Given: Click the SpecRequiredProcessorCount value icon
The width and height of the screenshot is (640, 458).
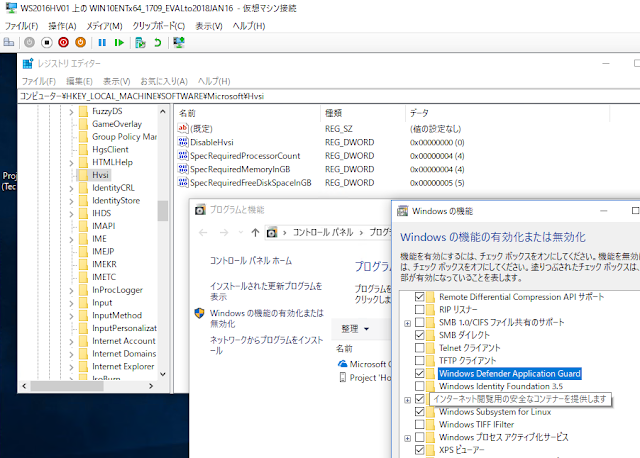Looking at the screenshot, I should pyautogui.click(x=183, y=156).
